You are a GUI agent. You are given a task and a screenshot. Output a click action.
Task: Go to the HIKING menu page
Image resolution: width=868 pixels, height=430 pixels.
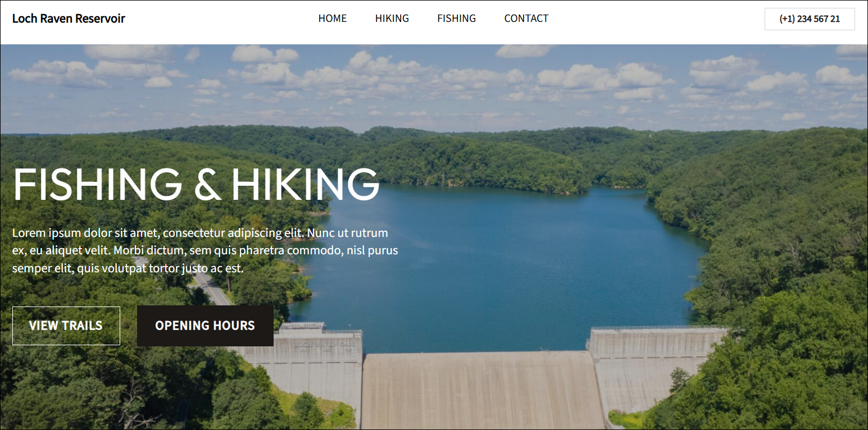(x=392, y=19)
